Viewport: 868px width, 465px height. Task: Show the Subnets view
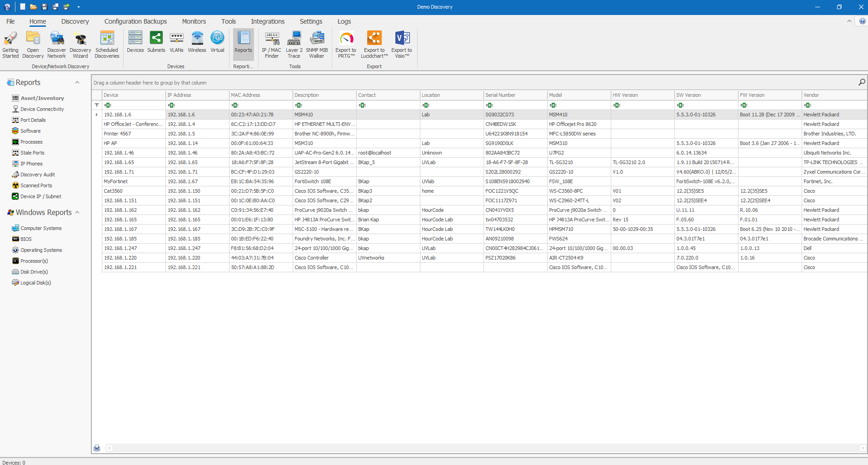156,42
